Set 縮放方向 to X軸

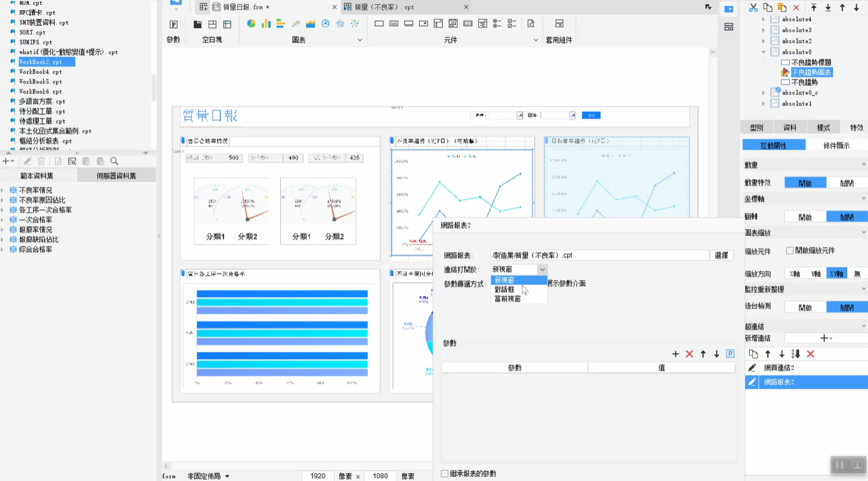[794, 274]
